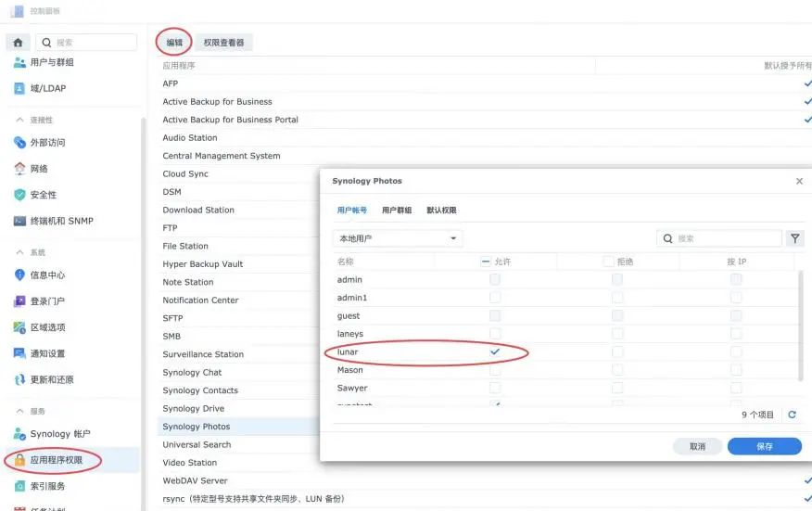
Task: Toggle allow checkbox for Sawyer
Action: pyautogui.click(x=495, y=389)
